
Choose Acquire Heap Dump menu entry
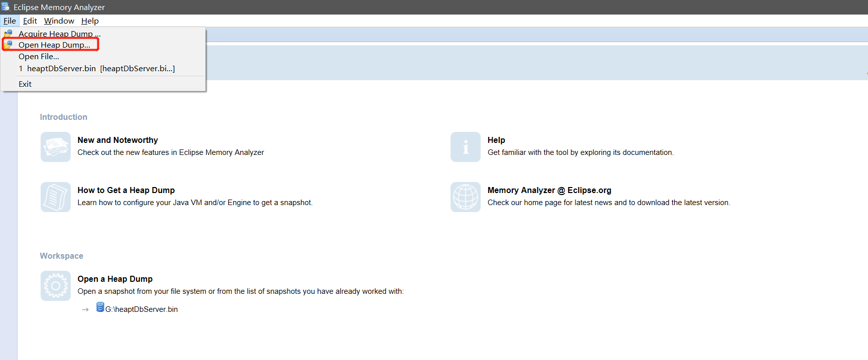[x=103, y=34]
